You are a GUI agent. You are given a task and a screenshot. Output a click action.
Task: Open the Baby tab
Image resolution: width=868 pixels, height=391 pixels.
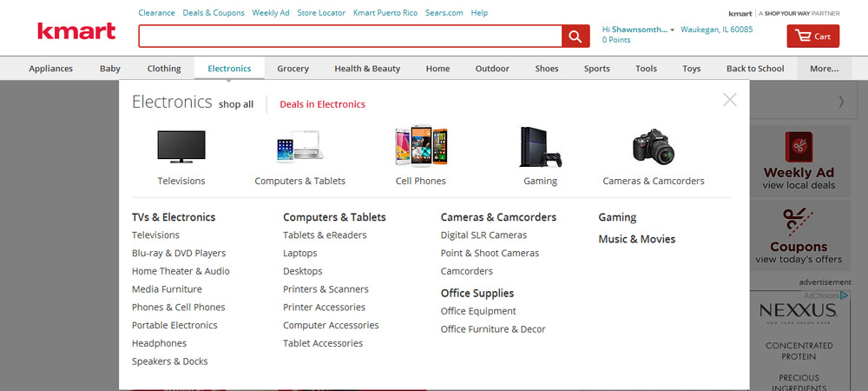[x=110, y=69]
